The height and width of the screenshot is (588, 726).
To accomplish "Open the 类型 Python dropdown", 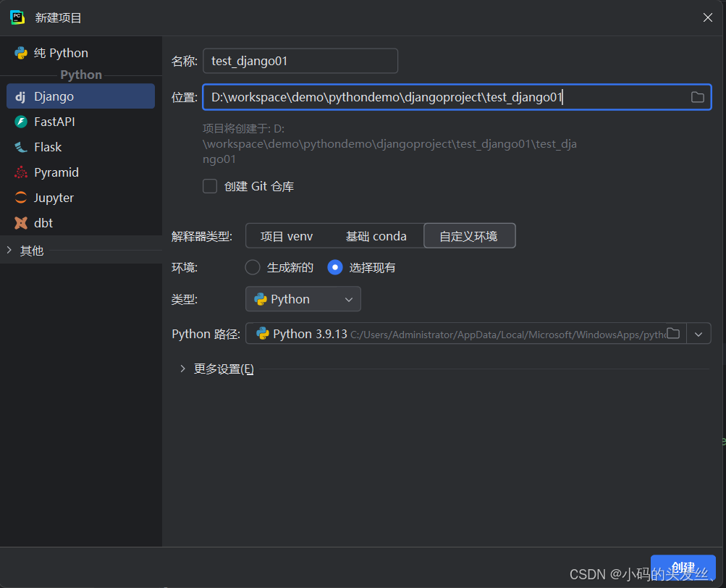I will point(303,299).
